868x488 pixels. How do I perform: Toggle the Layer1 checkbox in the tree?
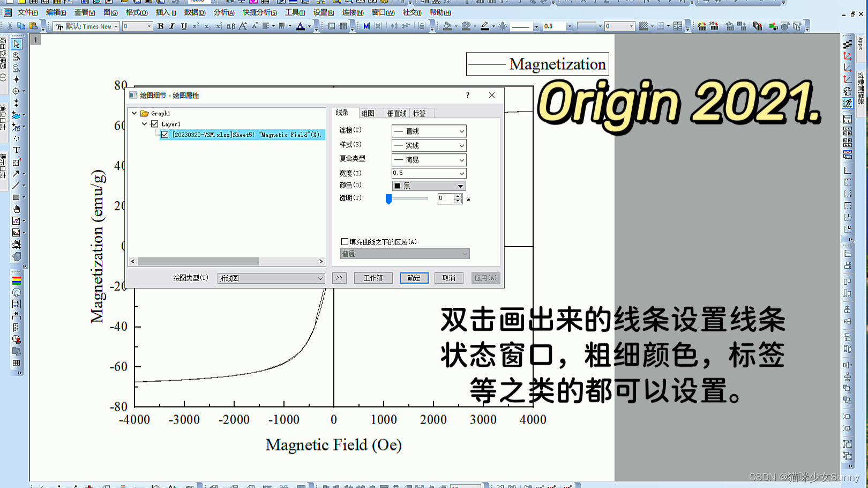[154, 123]
